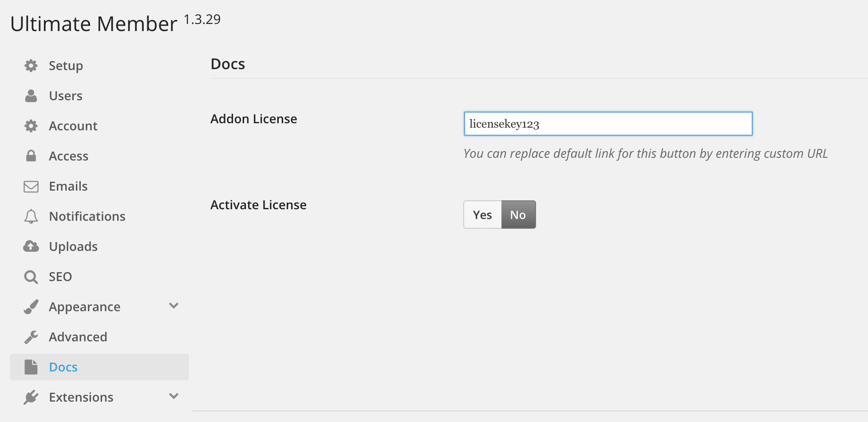Select the Docs menu item
Image resolution: width=868 pixels, height=422 pixels.
click(x=99, y=367)
